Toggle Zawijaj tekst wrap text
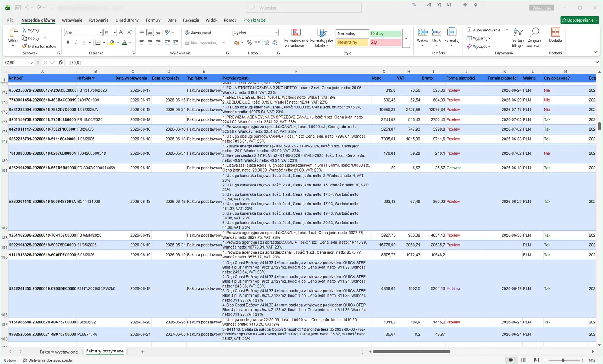 click(x=198, y=33)
